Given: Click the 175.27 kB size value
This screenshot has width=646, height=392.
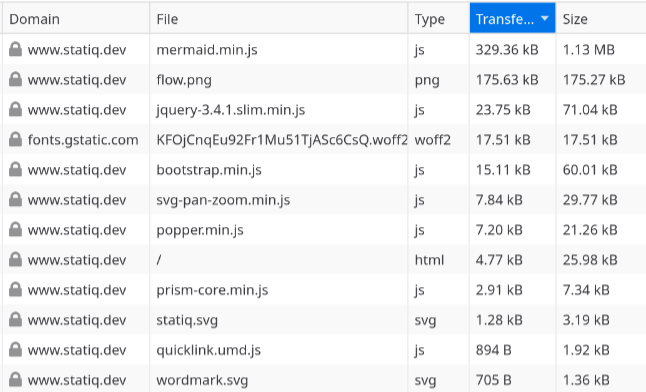Looking at the screenshot, I should 594,80.
